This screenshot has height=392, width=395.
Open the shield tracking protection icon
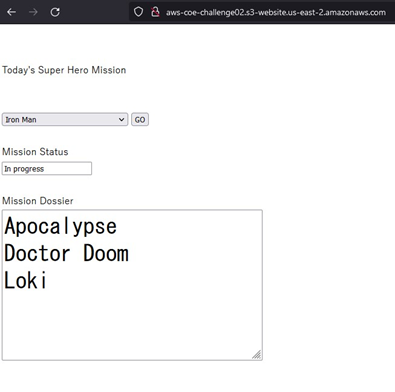[138, 12]
